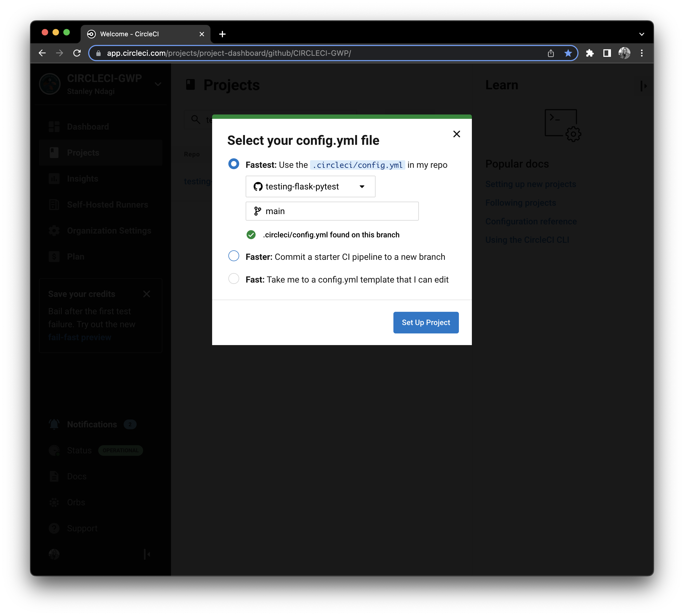Toggle the browser side panel icon
Viewport: 684px width, 616px height.
pos(607,53)
